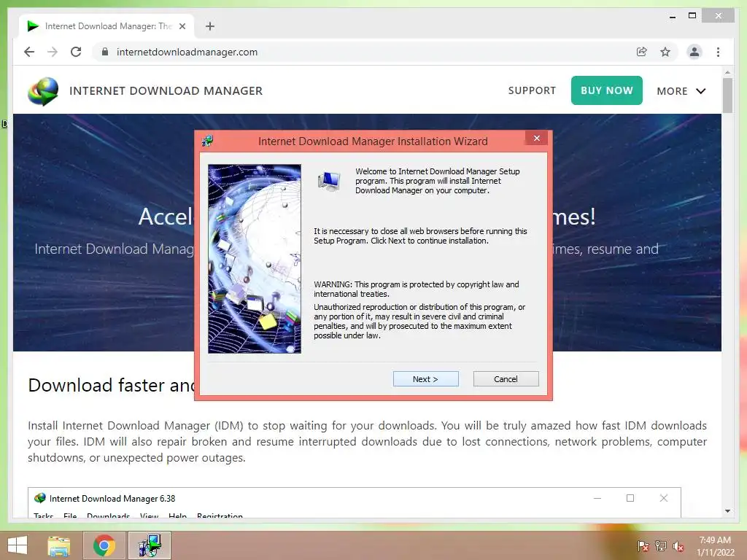Click the 'Download faster an' heading
This screenshot has width=747, height=560.
pyautogui.click(x=111, y=385)
